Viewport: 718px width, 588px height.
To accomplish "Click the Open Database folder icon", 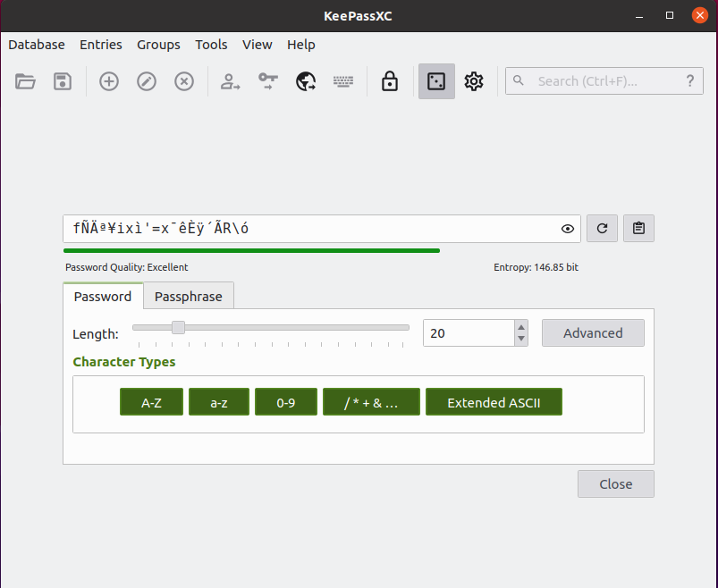I will (25, 81).
